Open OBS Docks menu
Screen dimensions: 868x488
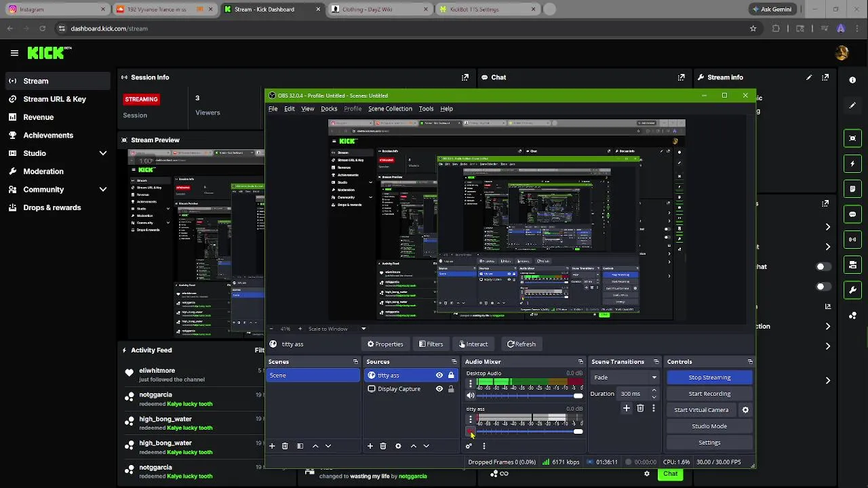pos(329,108)
